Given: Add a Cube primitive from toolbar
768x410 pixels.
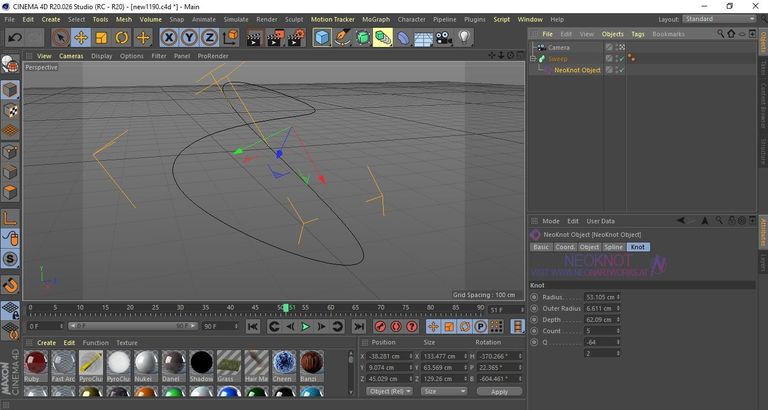Looking at the screenshot, I should pyautogui.click(x=322, y=38).
